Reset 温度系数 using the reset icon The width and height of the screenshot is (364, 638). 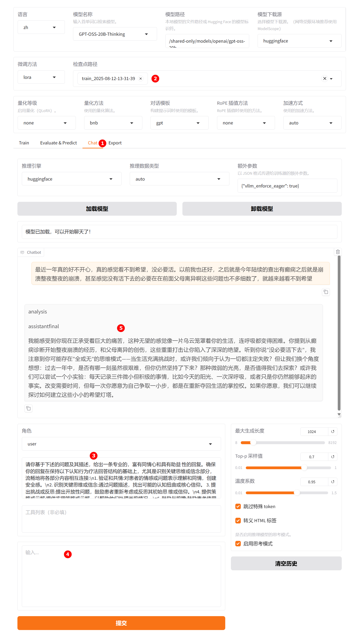pos(333,482)
